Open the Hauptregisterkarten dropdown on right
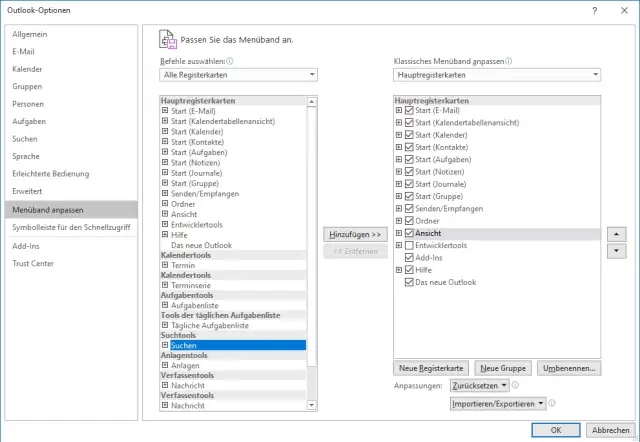This screenshot has width=640, height=442. point(497,75)
